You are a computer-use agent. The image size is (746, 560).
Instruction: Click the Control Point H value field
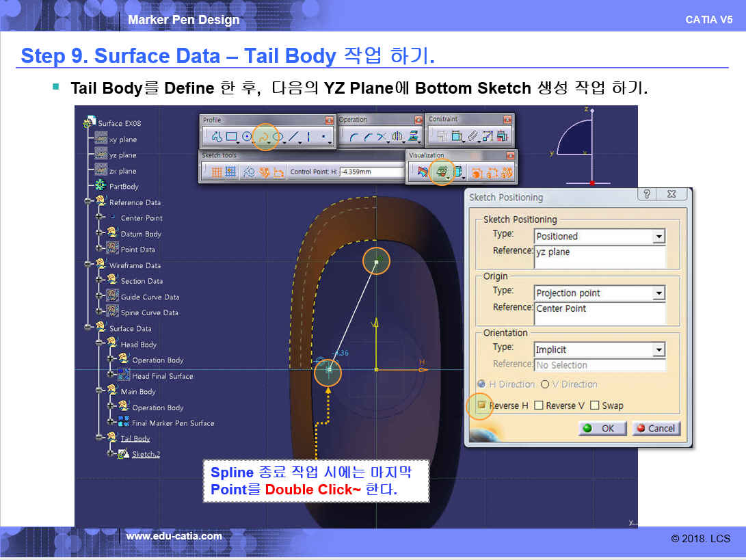click(372, 172)
